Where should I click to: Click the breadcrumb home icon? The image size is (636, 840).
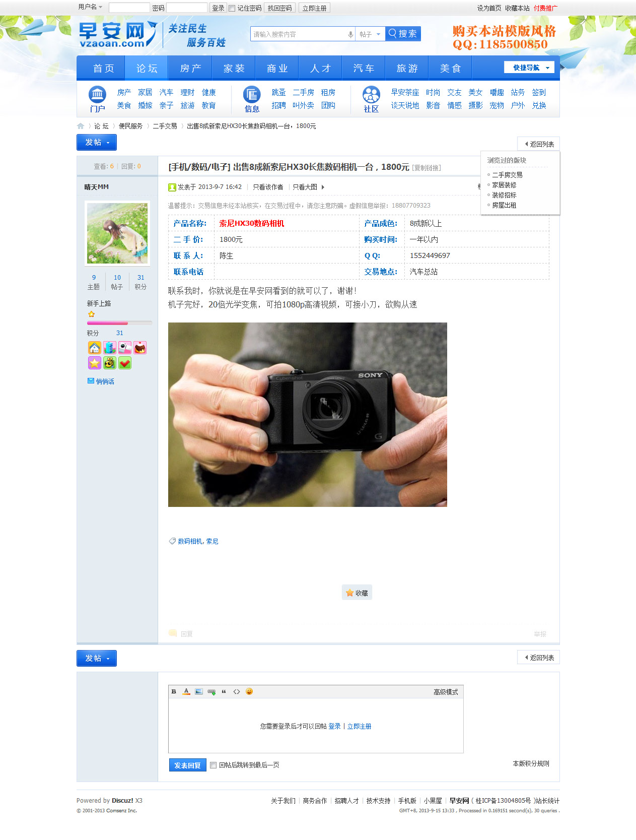coord(81,126)
